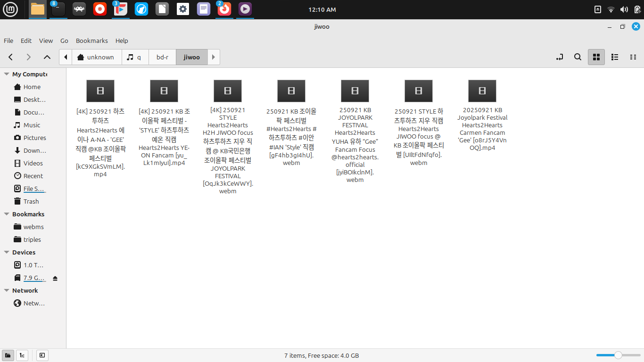Select Carmen Fancam 'Gee' mp4 file
Viewport: 644px width, 362px height.
click(482, 115)
